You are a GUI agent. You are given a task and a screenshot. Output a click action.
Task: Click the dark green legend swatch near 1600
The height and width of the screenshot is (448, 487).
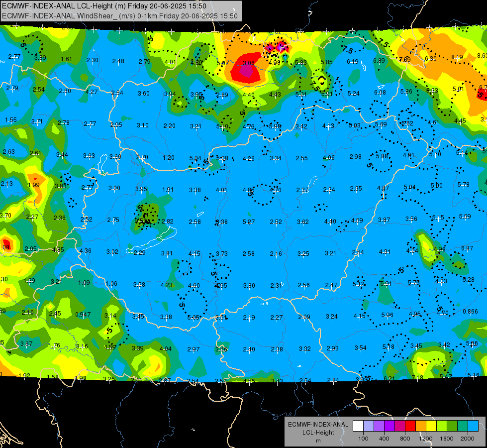pyautogui.click(x=452, y=426)
